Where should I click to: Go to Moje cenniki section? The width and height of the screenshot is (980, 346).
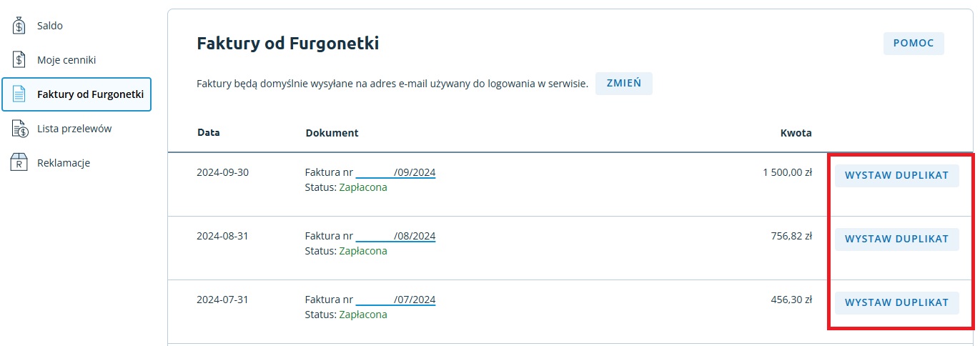pos(66,60)
